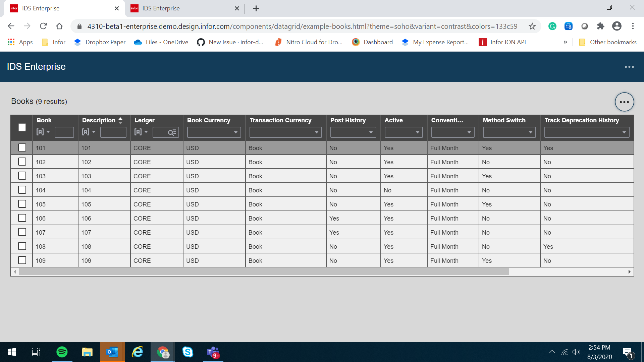Image resolution: width=644 pixels, height=362 pixels.
Task: Expand the Book Currency filter dropdown
Action: tap(214, 132)
